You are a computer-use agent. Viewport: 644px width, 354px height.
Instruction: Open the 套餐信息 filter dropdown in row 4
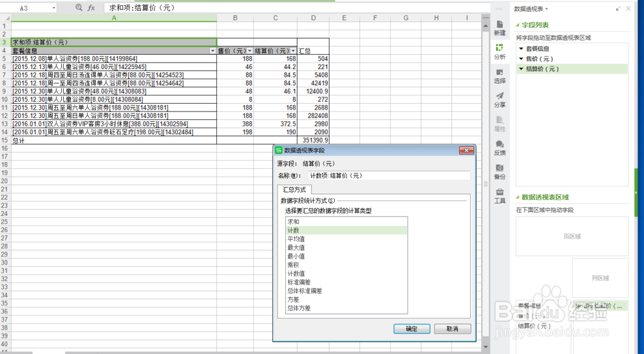[213, 51]
